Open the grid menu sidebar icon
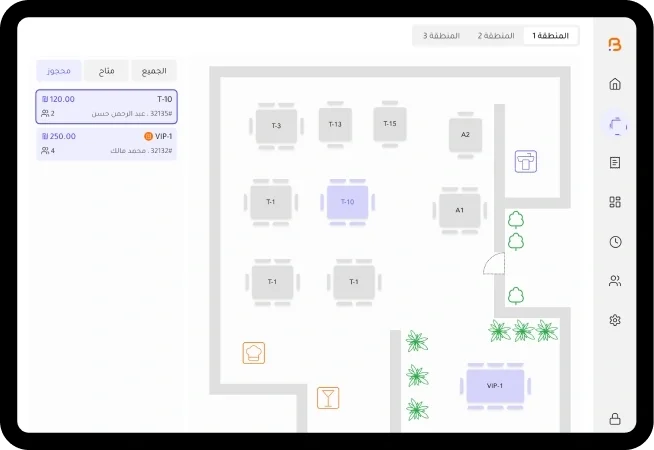This screenshot has height=450, width=654. (615, 202)
